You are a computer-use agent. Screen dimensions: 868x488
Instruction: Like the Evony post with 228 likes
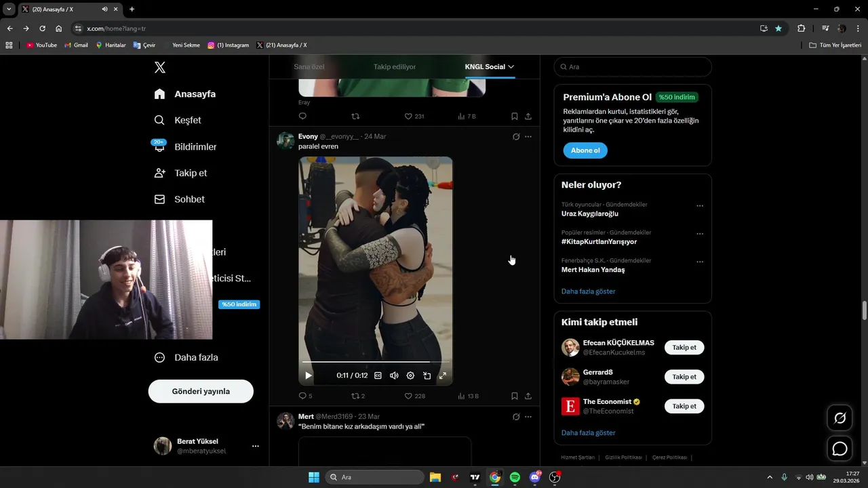pyautogui.click(x=414, y=396)
